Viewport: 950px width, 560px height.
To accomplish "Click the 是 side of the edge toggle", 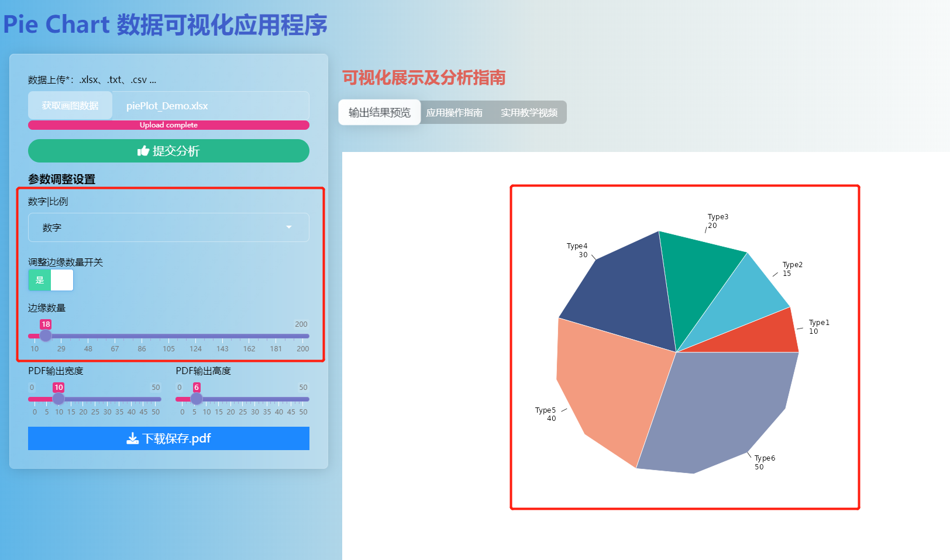I will point(39,280).
